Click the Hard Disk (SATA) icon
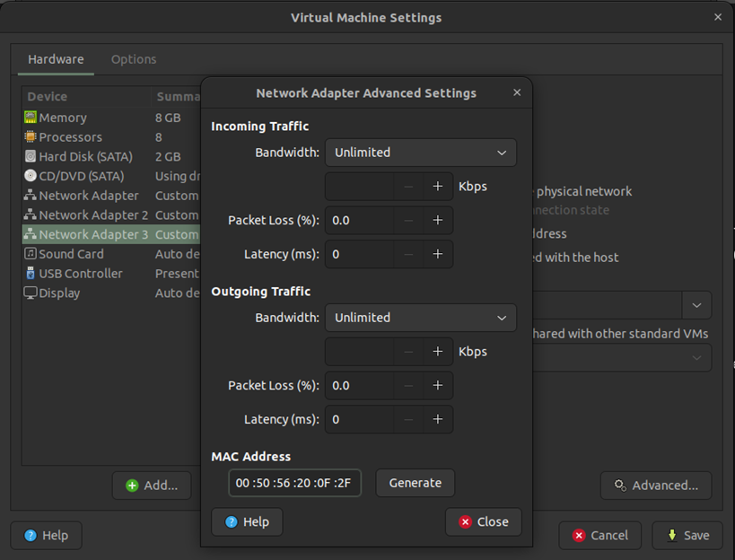The height and width of the screenshot is (560, 735). [31, 157]
